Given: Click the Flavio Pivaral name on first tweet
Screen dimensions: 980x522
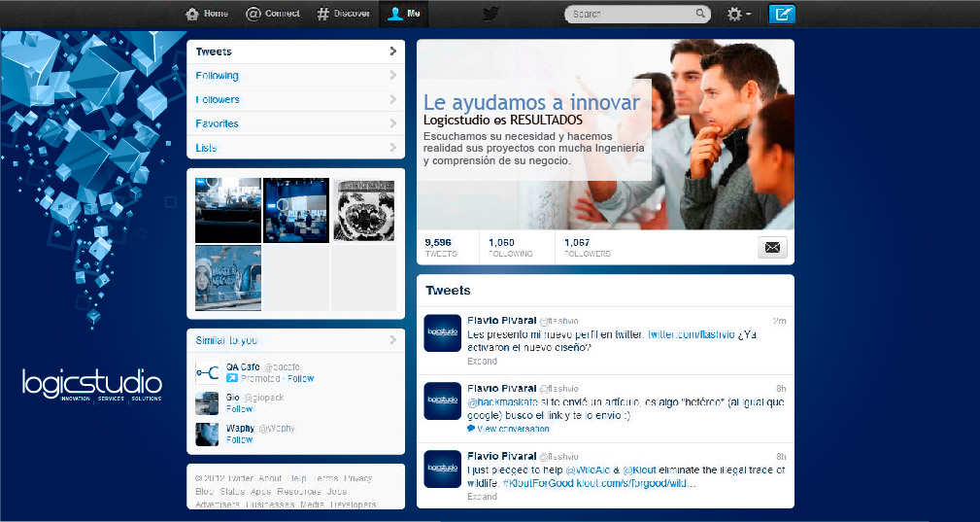Looking at the screenshot, I should 502,321.
